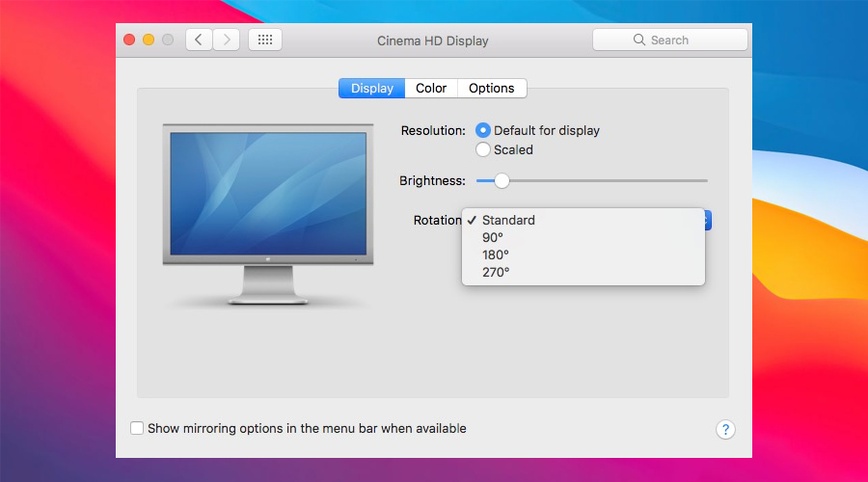Click the Search field

pyautogui.click(x=670, y=40)
